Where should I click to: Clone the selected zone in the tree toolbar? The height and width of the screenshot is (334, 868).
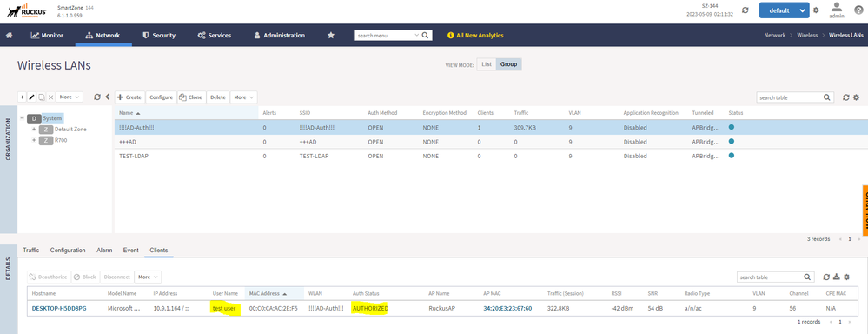tap(42, 97)
